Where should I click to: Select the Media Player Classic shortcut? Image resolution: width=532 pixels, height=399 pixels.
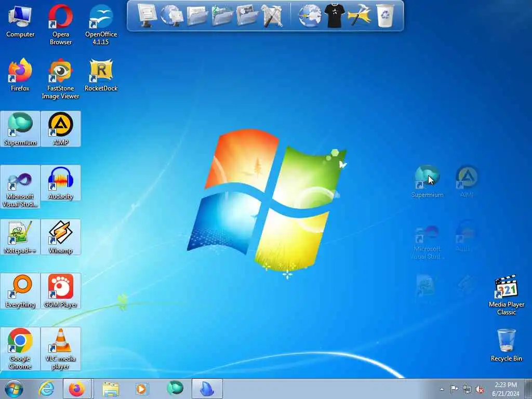[506, 295]
